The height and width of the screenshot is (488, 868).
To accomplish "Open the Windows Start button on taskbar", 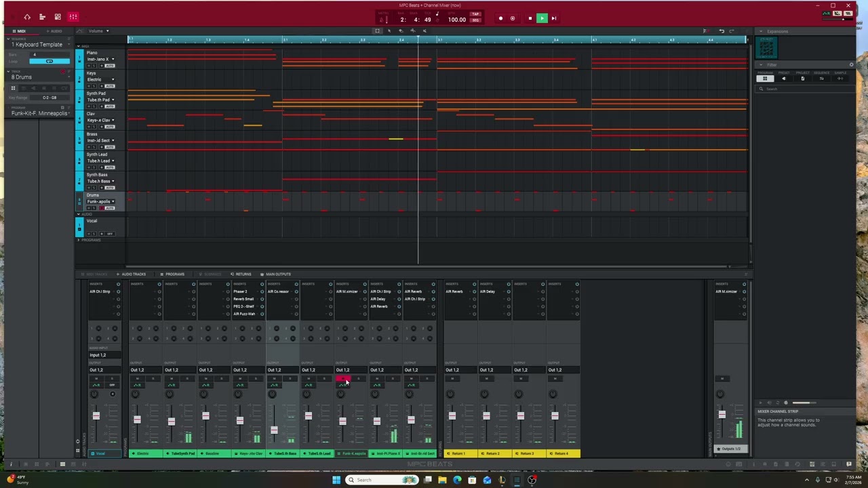I will click(336, 480).
